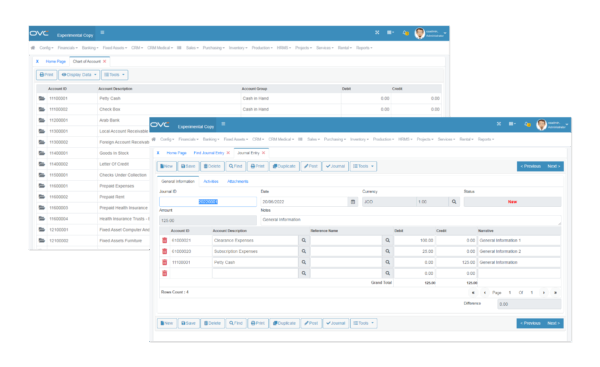Viewport: 600px width, 367px height.
Task: Open folder icon for Prepaid Rent account
Action: click(x=42, y=197)
